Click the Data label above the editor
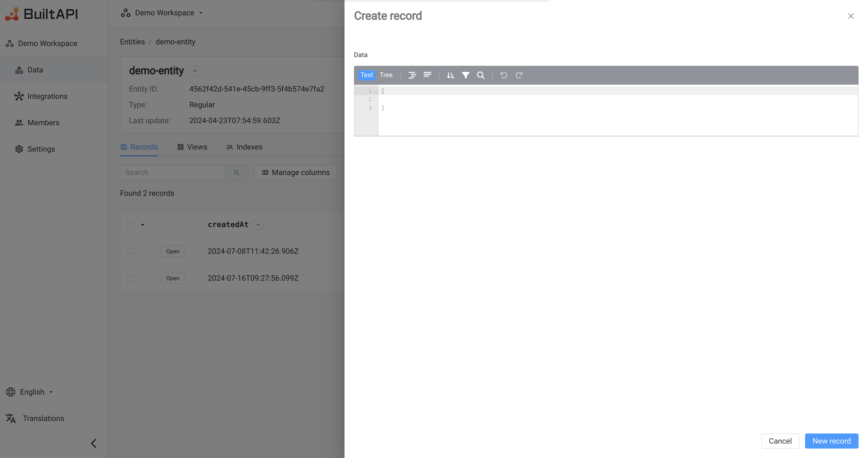The height and width of the screenshot is (458, 868). click(x=361, y=55)
